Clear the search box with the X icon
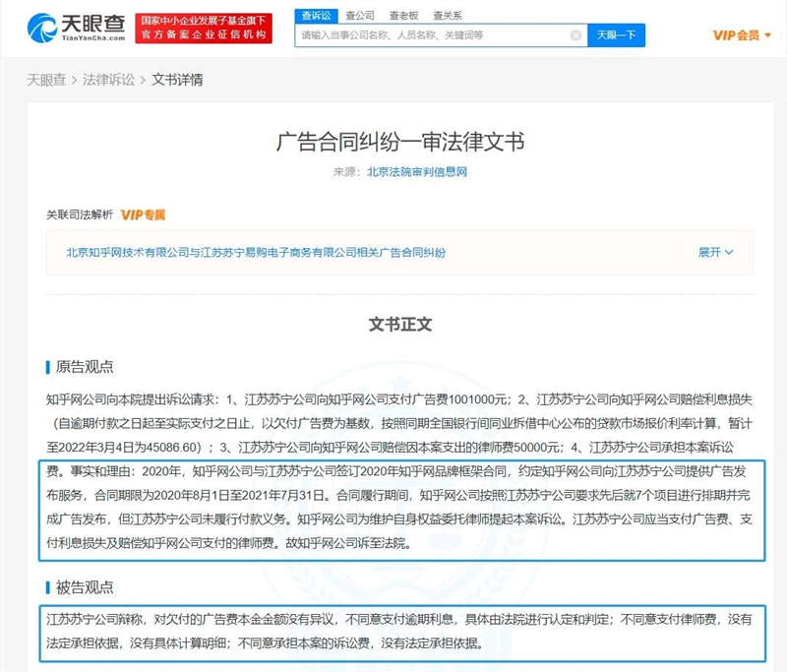Viewport: 787px width, 672px height. (575, 35)
